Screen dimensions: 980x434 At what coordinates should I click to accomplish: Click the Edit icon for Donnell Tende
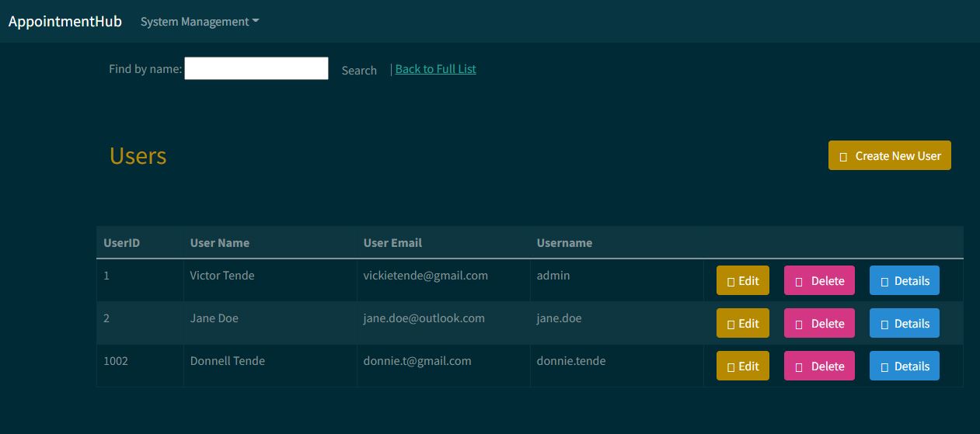tap(731, 367)
